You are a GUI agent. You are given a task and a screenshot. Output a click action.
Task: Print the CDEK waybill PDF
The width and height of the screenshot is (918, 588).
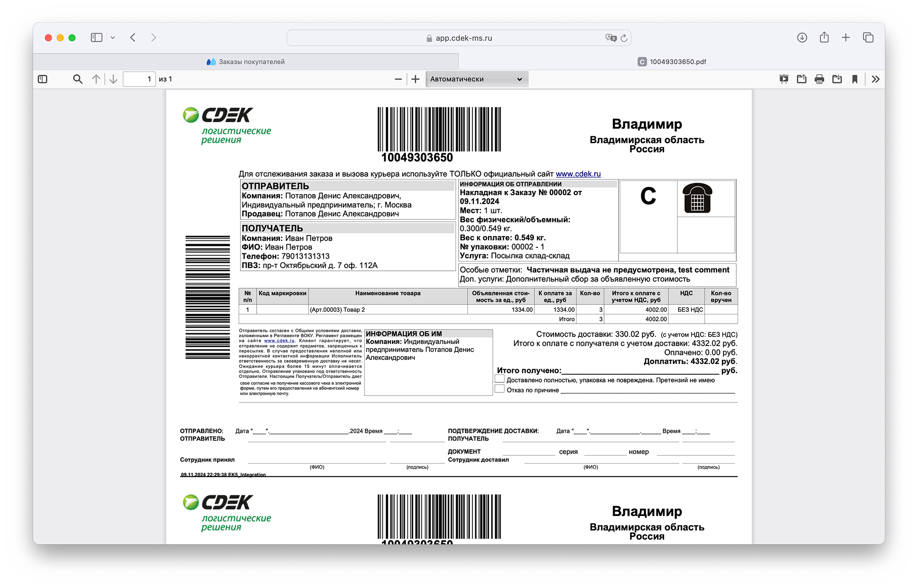tap(819, 79)
